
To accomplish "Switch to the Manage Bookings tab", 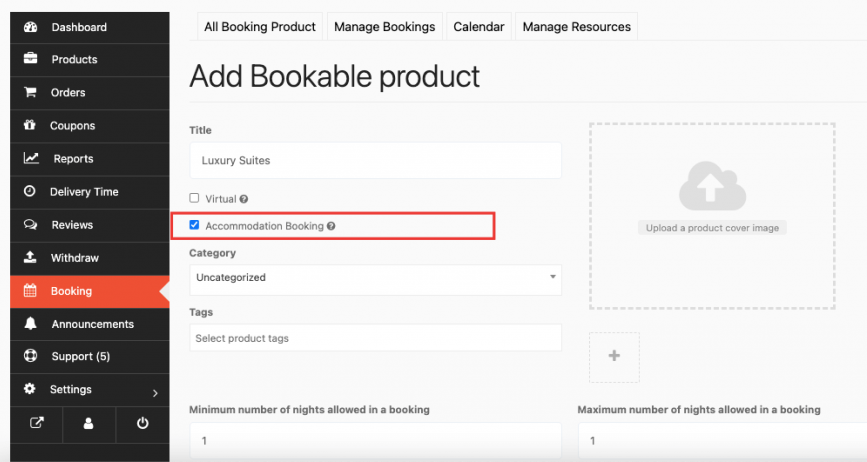I will (384, 27).
